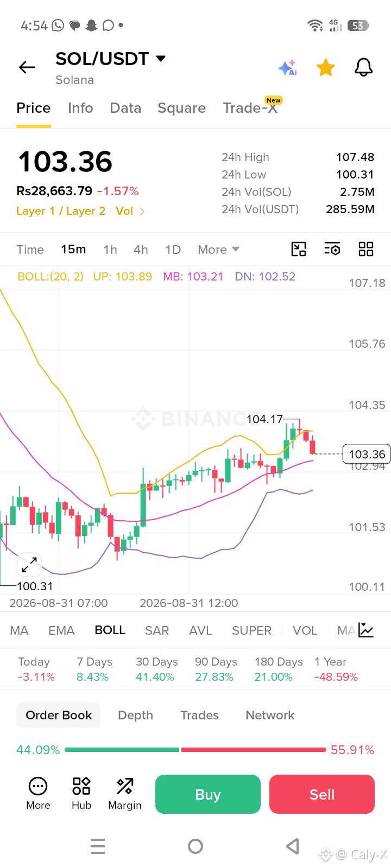Switch to the Trades tab
This screenshot has width=391, height=868.
click(199, 715)
